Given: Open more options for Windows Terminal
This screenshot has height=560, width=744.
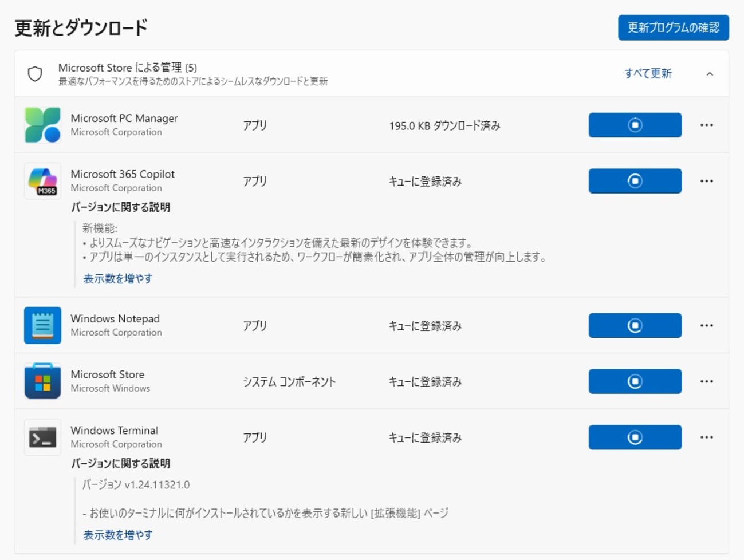Looking at the screenshot, I should [707, 437].
